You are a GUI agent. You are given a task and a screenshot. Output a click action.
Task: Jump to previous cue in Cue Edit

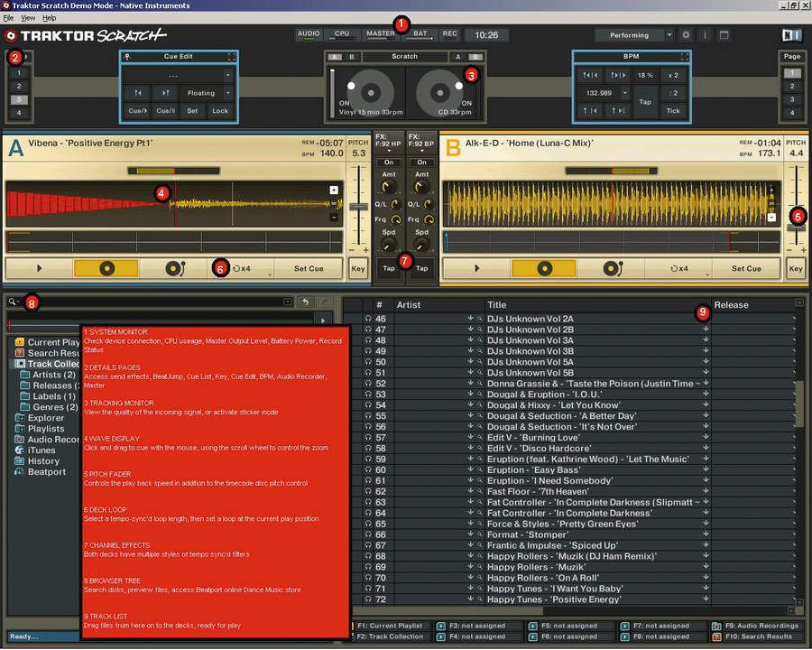pyautogui.click(x=138, y=93)
